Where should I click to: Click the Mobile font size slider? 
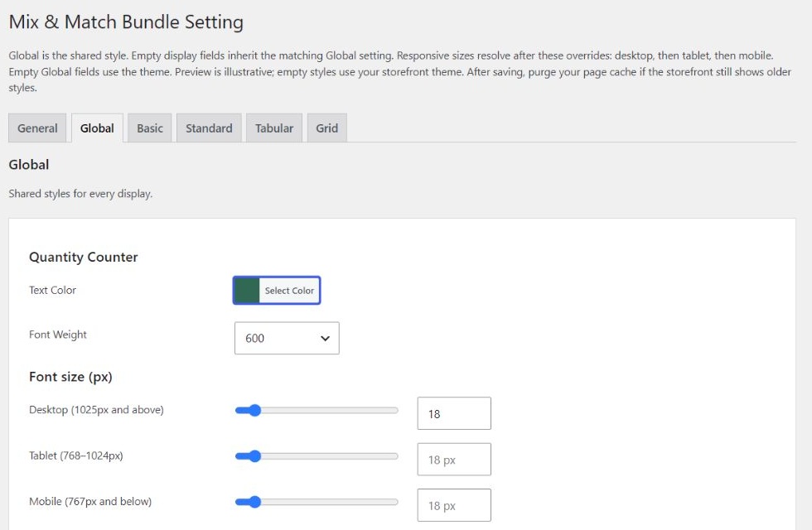click(317, 502)
